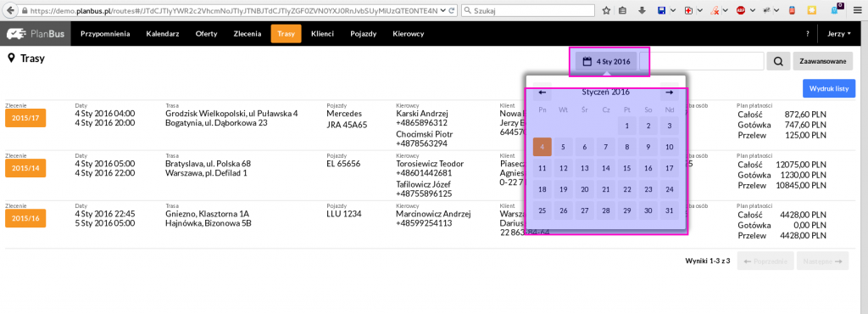Open the Kierowcy menu item

408,34
